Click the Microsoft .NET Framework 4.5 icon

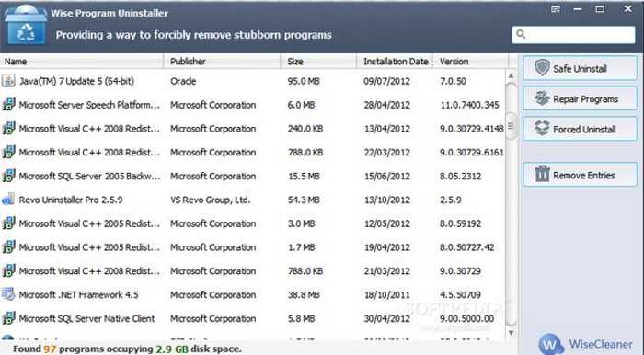8,294
